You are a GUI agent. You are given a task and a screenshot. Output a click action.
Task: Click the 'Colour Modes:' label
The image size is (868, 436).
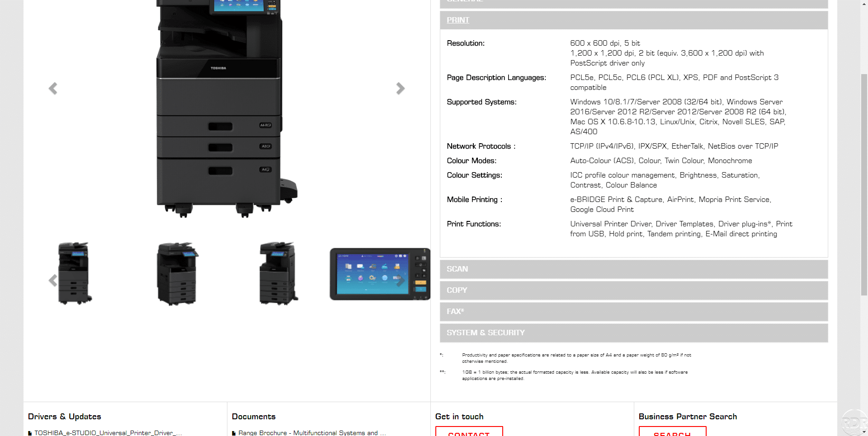(472, 161)
